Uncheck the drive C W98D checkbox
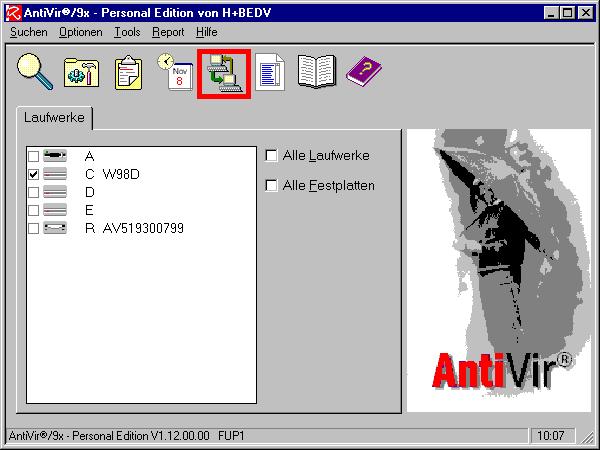 [x=34, y=174]
